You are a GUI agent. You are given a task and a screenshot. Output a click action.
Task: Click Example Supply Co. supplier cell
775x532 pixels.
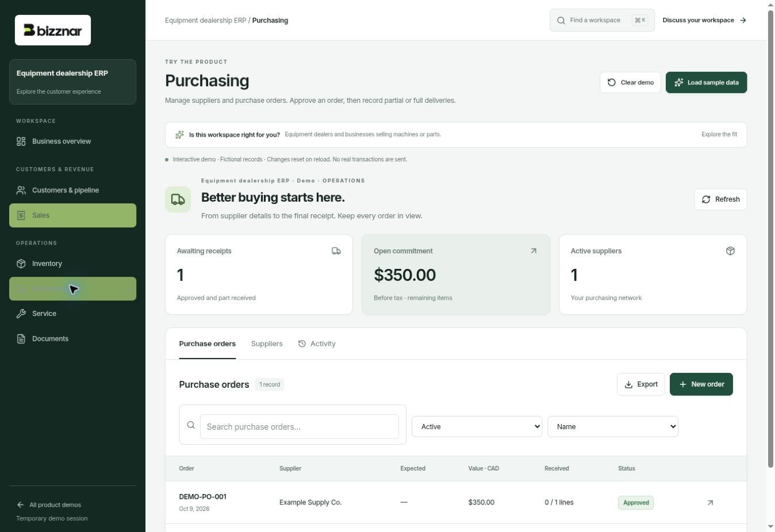coord(310,503)
